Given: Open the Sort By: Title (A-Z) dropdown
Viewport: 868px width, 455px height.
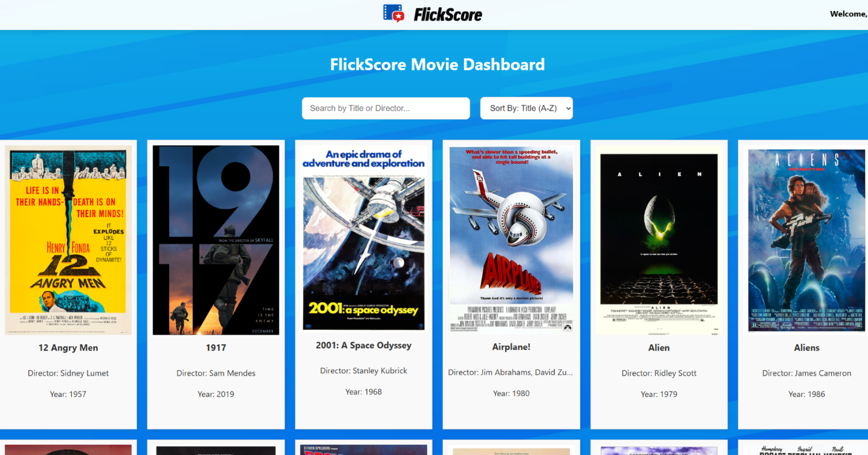Looking at the screenshot, I should [526, 108].
